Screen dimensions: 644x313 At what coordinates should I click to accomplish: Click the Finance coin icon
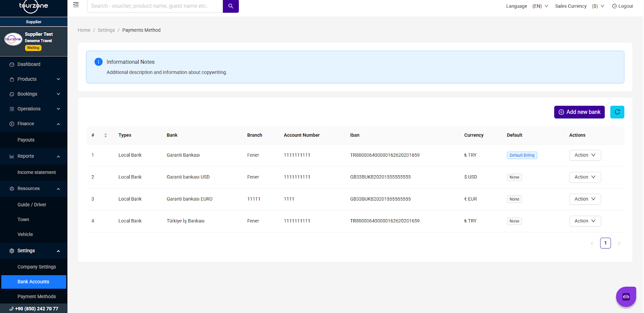tap(12, 124)
